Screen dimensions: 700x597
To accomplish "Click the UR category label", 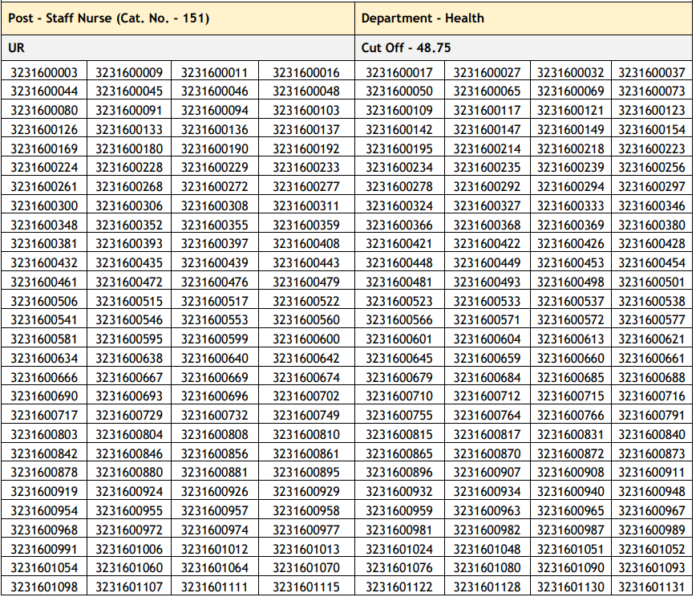I will click(17, 47).
